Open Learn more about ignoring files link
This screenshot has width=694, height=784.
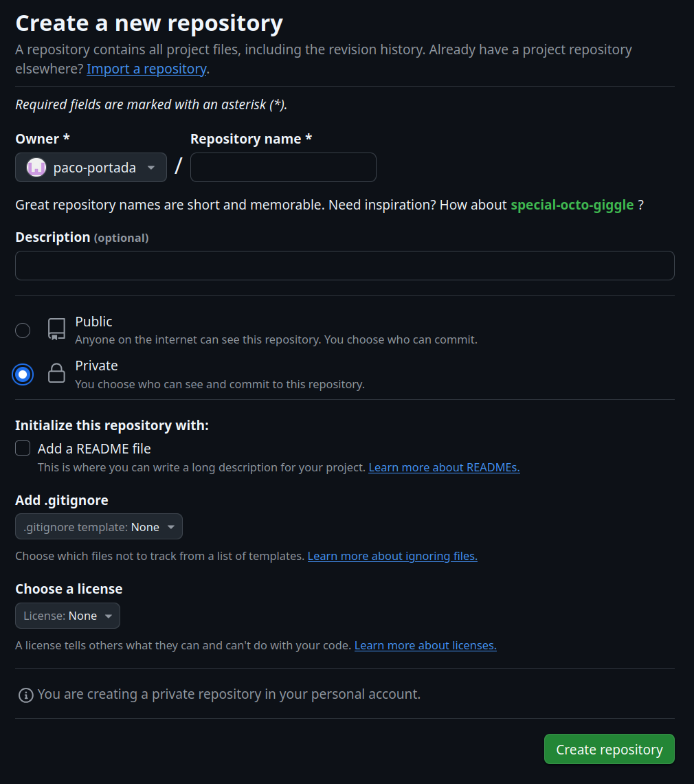click(x=392, y=556)
